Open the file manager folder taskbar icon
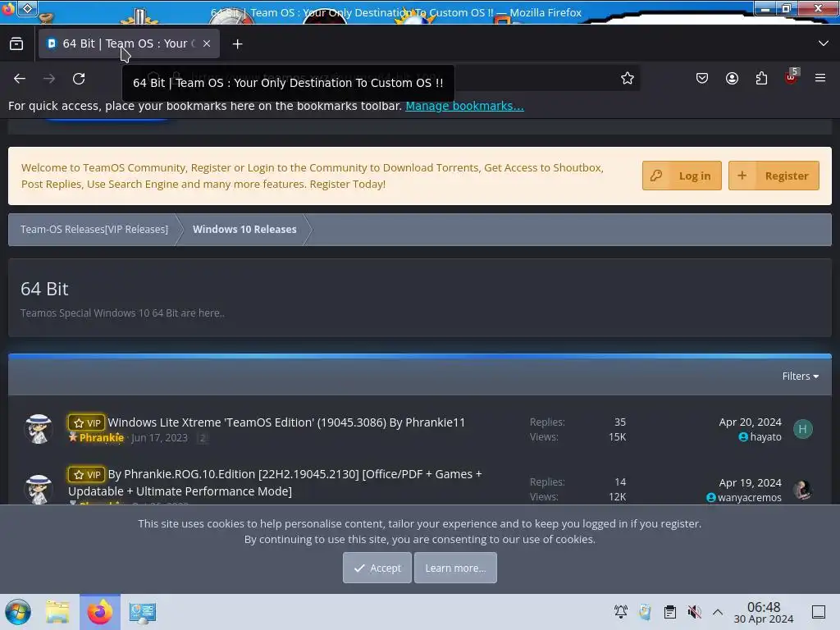The image size is (840, 630). tap(58, 612)
